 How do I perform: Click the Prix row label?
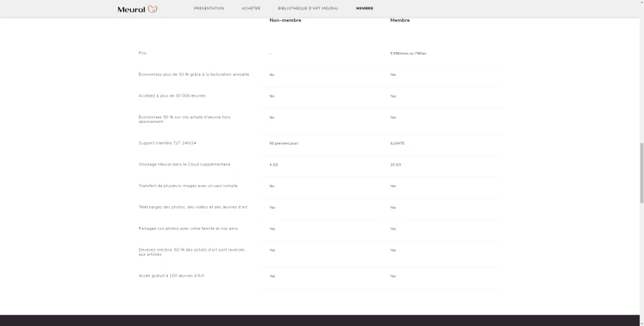click(x=143, y=53)
